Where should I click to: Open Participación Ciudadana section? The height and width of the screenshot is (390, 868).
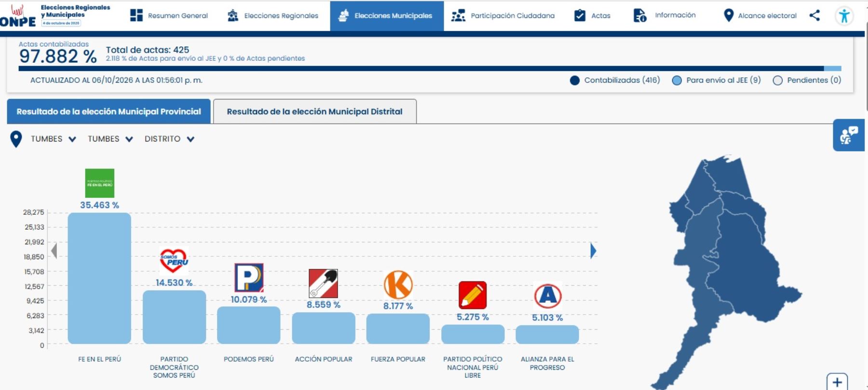pos(503,16)
